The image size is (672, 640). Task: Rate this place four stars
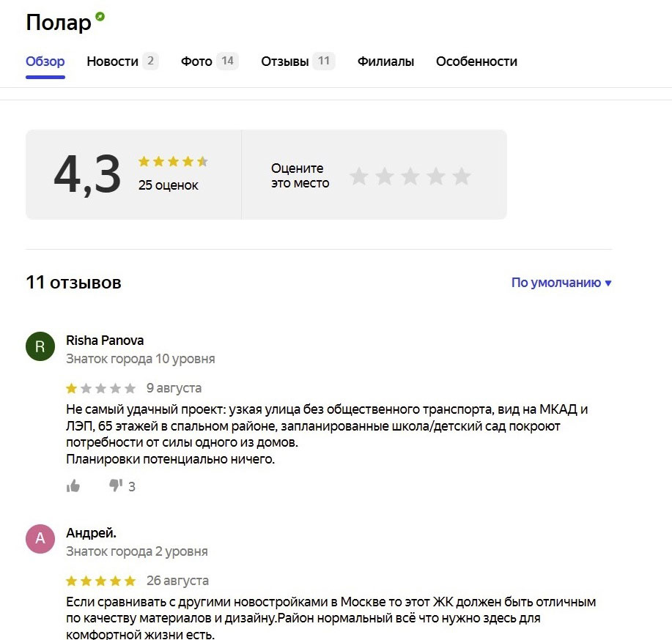click(x=436, y=176)
